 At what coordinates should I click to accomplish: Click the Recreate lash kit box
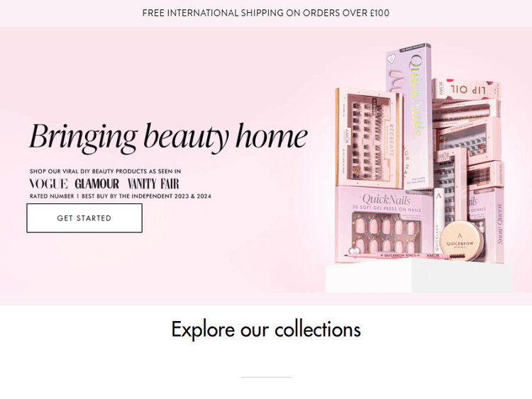[369, 137]
